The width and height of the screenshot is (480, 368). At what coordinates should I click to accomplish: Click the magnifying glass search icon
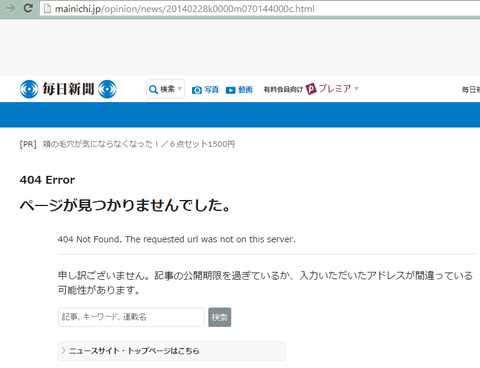tap(153, 89)
